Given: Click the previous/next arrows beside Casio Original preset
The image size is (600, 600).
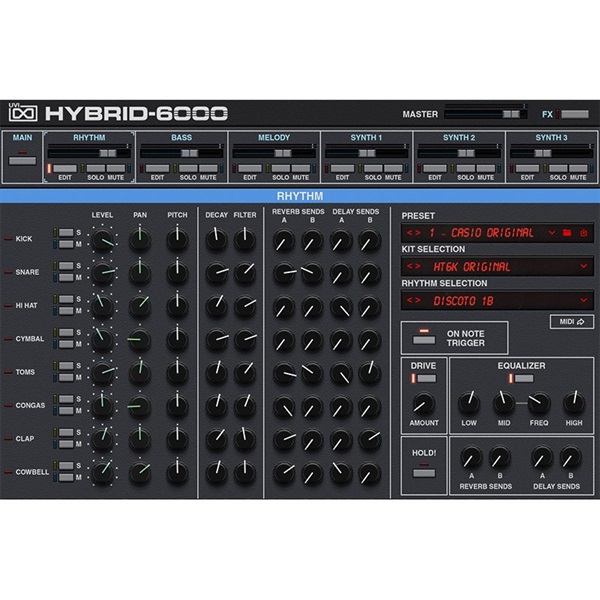Looking at the screenshot, I should click(x=412, y=233).
